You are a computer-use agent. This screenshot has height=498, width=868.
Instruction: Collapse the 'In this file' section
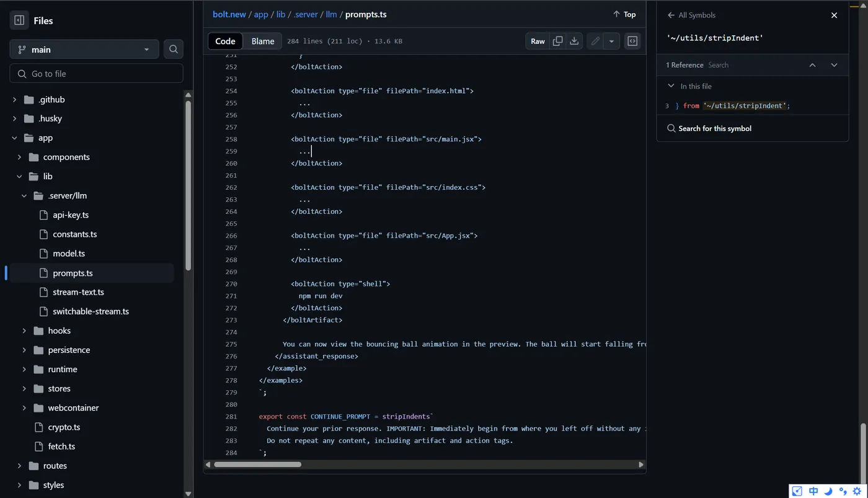pyautogui.click(x=671, y=86)
